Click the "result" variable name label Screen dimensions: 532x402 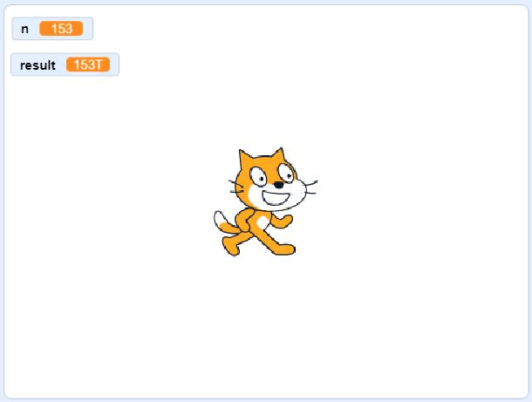coord(38,65)
